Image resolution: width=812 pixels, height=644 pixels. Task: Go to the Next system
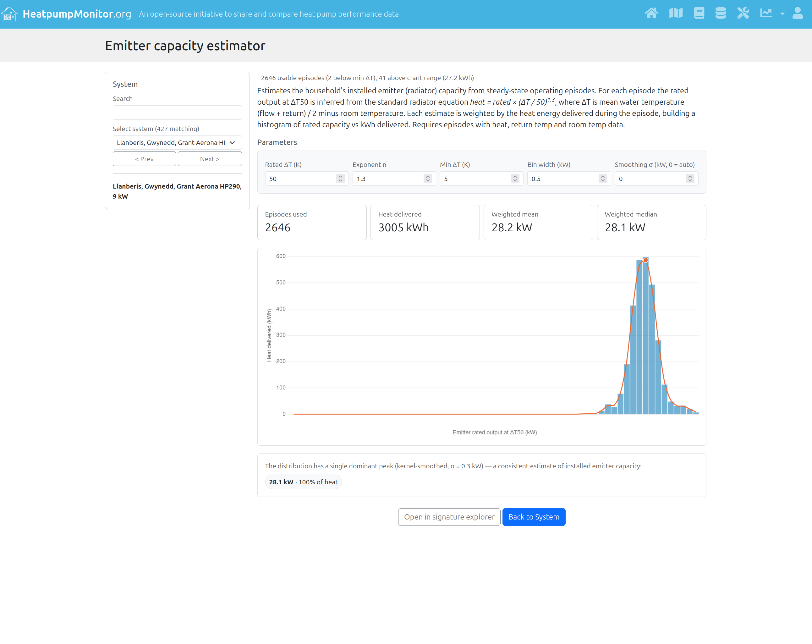point(210,159)
